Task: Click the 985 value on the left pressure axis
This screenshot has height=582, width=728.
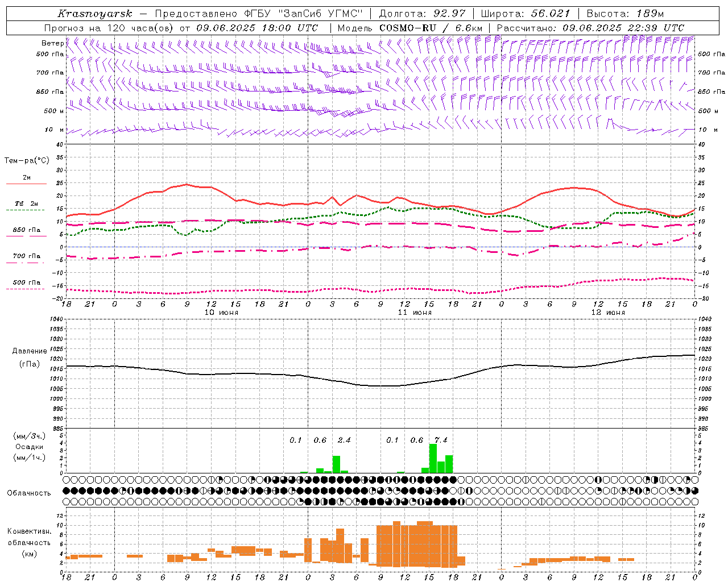Action: 59,429
